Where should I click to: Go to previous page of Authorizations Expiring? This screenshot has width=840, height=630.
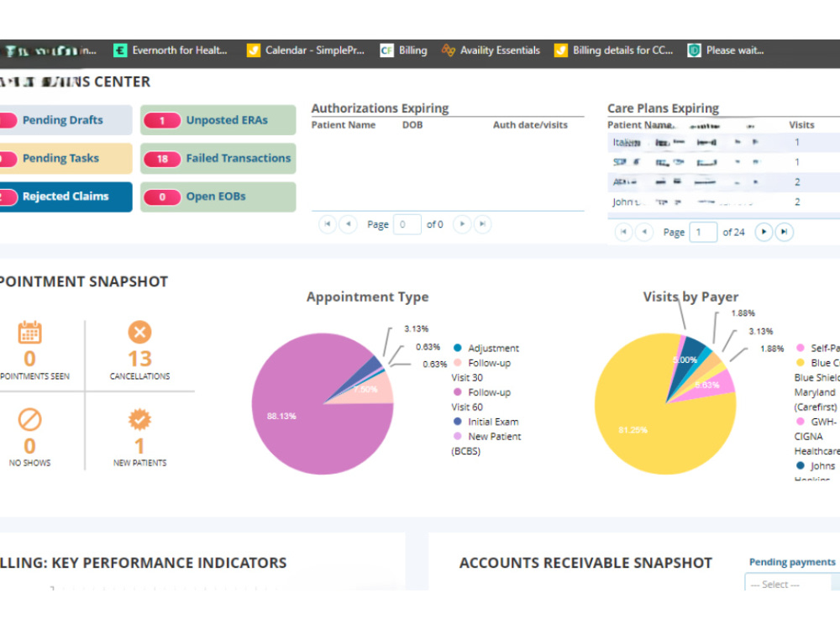tap(349, 224)
